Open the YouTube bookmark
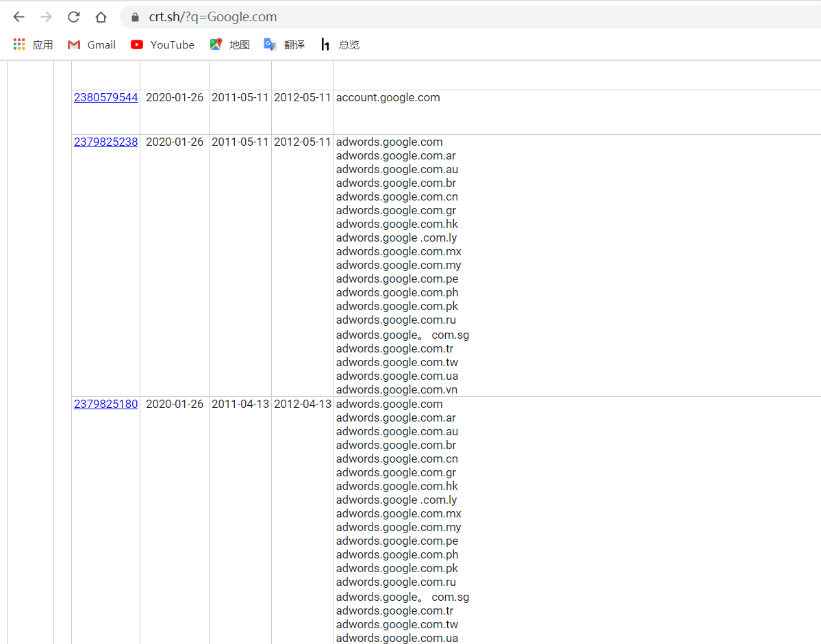 [x=162, y=45]
